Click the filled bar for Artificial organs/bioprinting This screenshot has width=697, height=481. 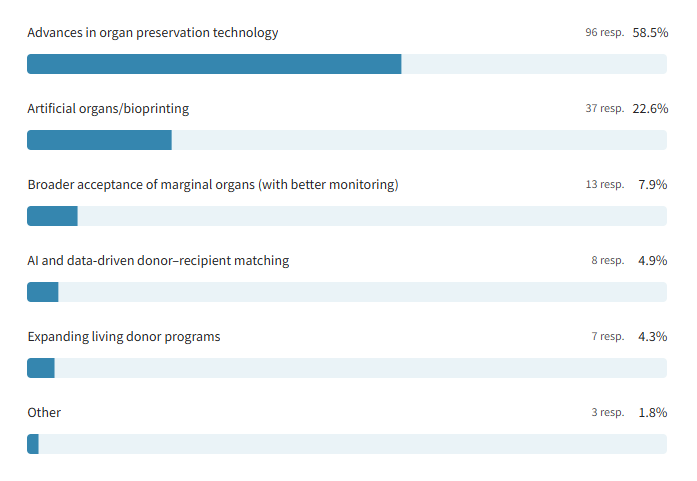(x=99, y=140)
